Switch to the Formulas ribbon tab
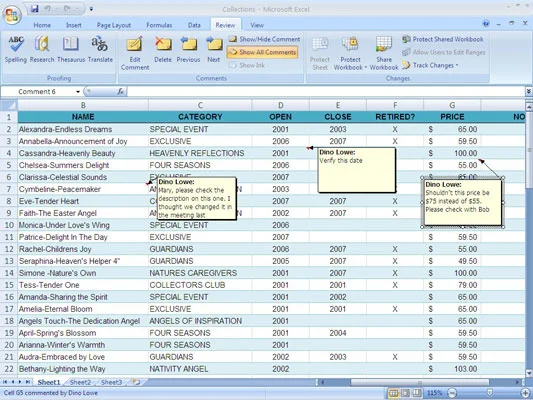This screenshot has width=533, height=400. point(159,25)
